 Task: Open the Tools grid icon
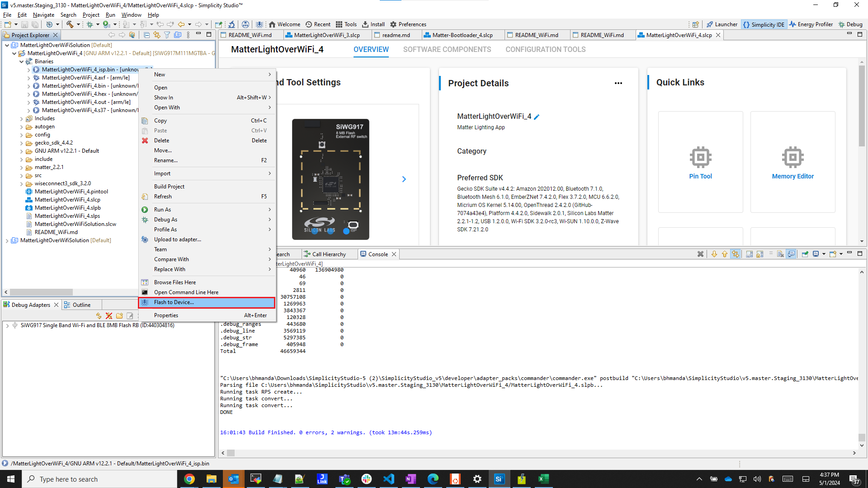coord(346,24)
